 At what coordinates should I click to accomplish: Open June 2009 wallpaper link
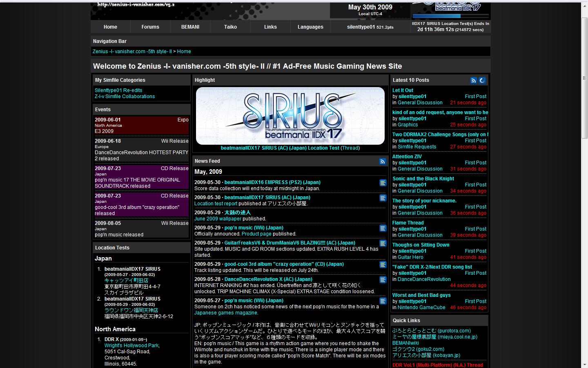pyautogui.click(x=218, y=219)
